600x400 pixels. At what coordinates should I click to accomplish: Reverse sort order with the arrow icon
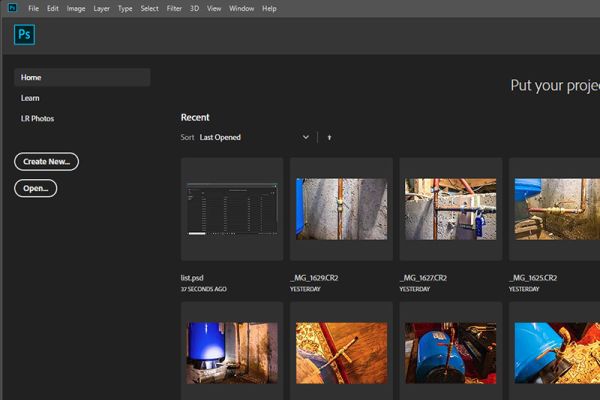point(329,137)
